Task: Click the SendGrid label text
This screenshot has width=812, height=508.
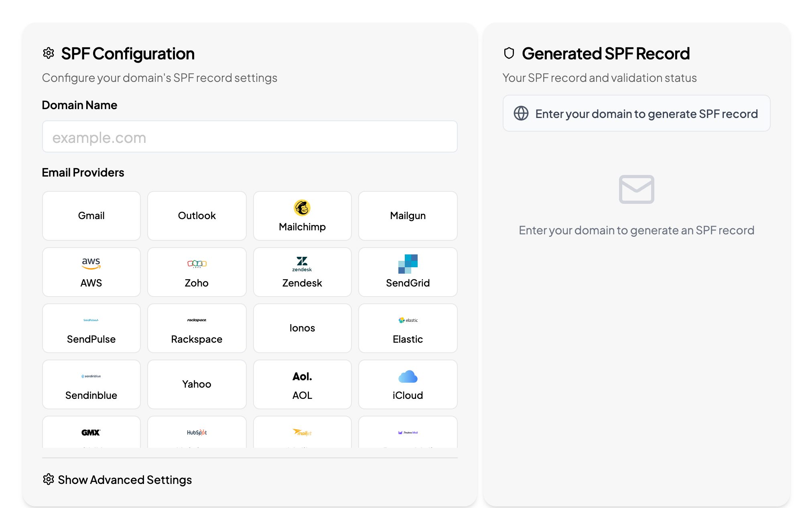Action: tap(408, 283)
